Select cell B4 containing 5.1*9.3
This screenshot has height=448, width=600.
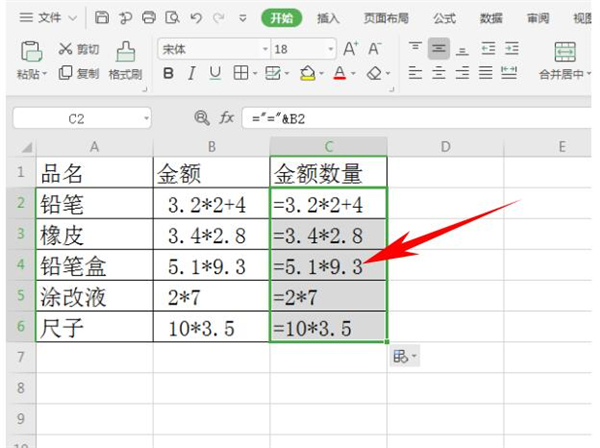(x=211, y=267)
